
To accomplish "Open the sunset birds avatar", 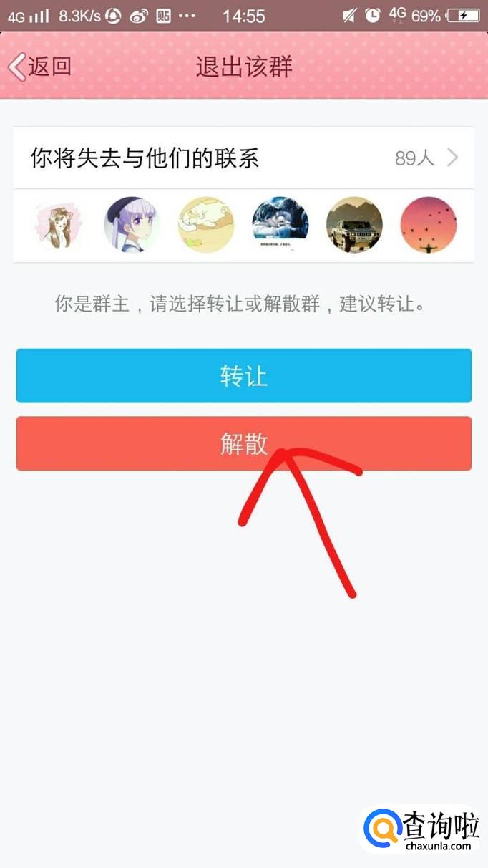I will (x=429, y=225).
